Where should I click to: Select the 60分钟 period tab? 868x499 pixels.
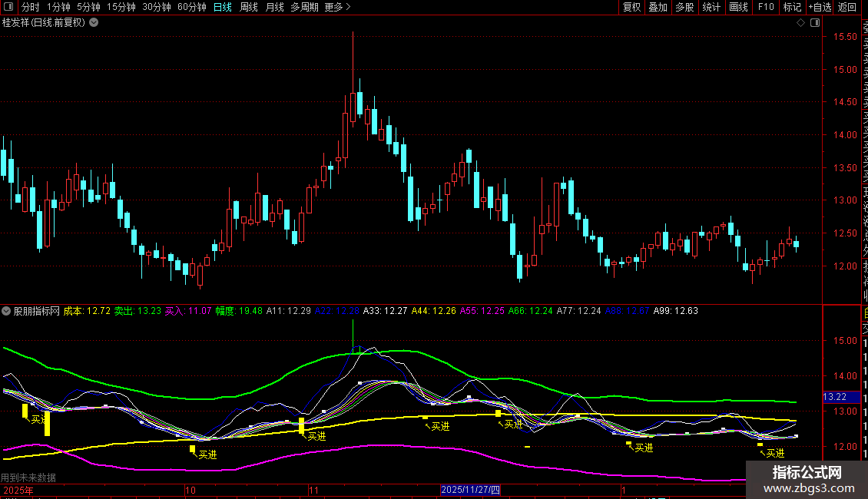[192, 7]
